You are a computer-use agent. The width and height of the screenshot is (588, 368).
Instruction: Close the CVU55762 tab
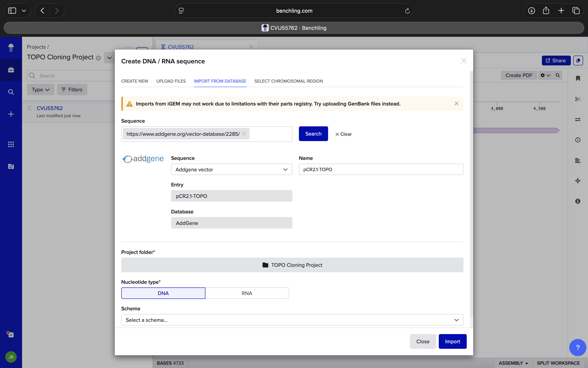251,47
